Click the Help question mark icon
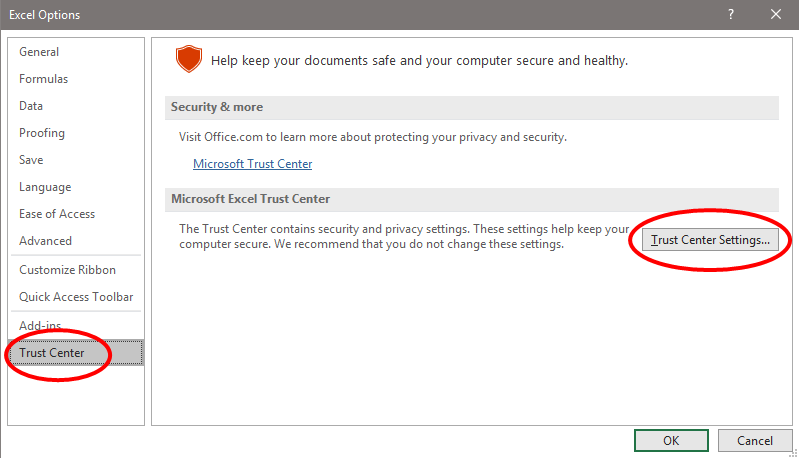 click(x=731, y=14)
